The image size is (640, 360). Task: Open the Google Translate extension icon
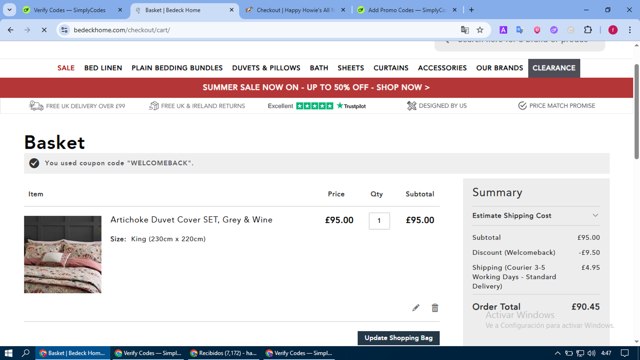point(520,30)
